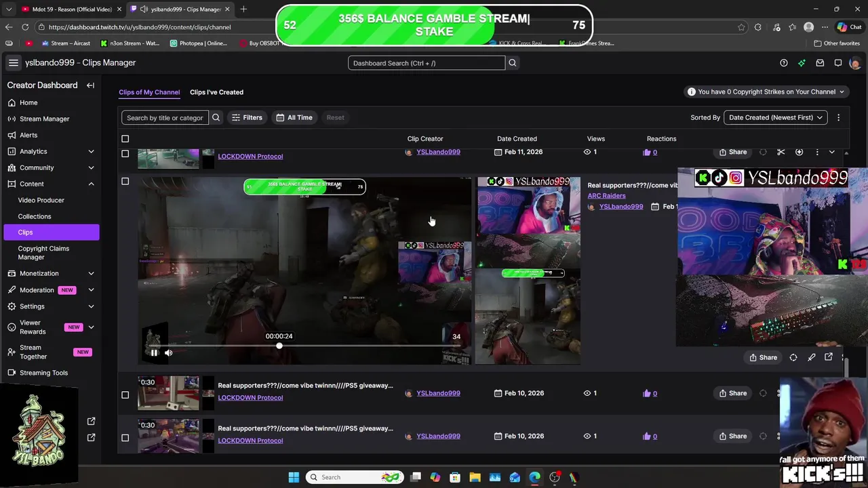Click the clips list vertical scrollbar
This screenshot has width=868, height=488.
pyautogui.click(x=846, y=367)
